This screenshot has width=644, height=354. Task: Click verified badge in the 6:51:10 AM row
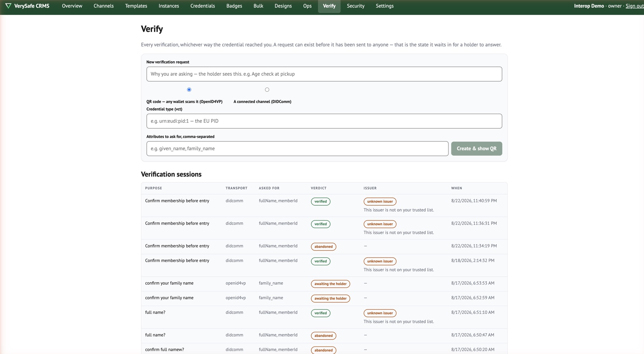click(x=321, y=313)
